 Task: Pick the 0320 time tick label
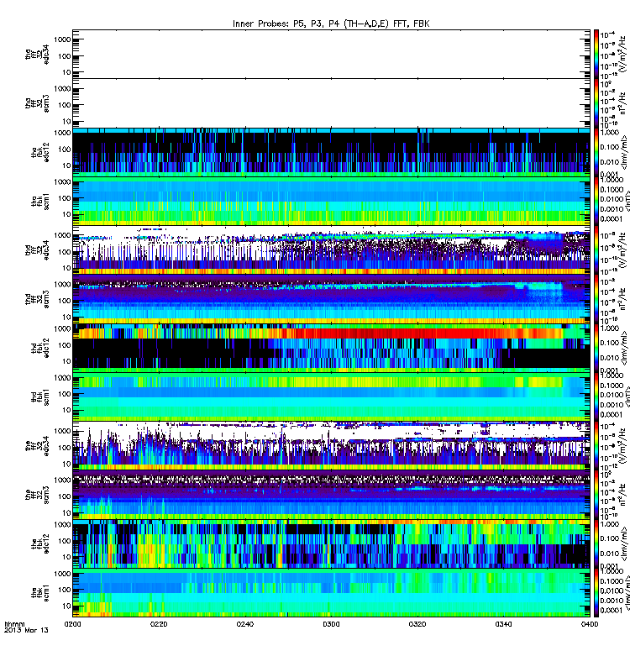(x=417, y=624)
